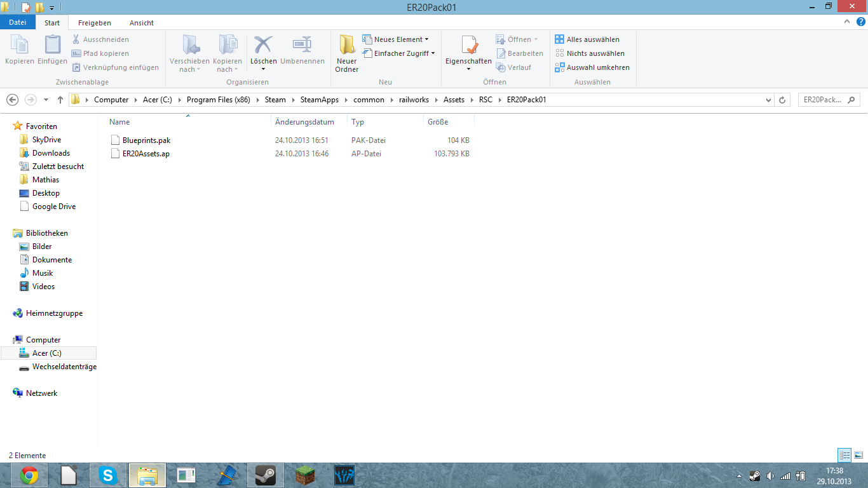
Task: Click Ausschneiden scissors command
Action: 100,39
